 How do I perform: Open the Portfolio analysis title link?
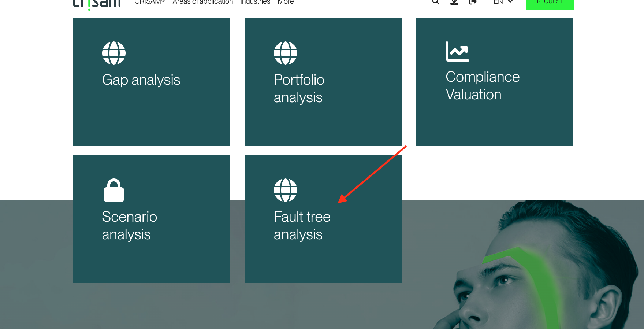pyautogui.click(x=299, y=89)
